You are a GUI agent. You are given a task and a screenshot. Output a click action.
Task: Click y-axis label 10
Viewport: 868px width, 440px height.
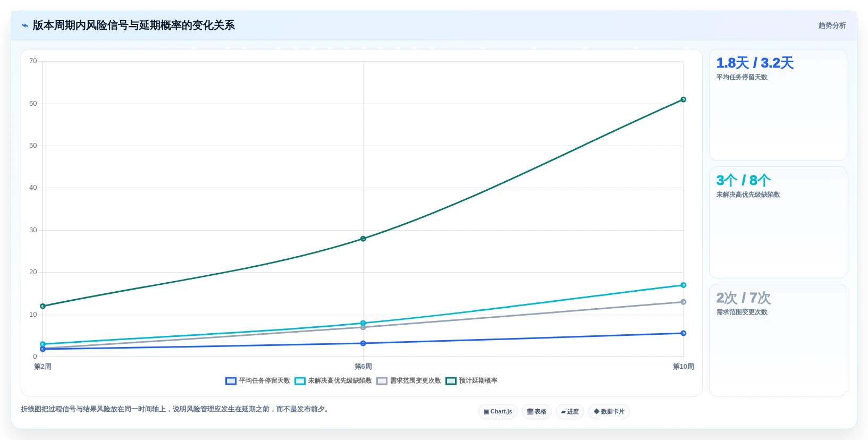pyautogui.click(x=33, y=315)
